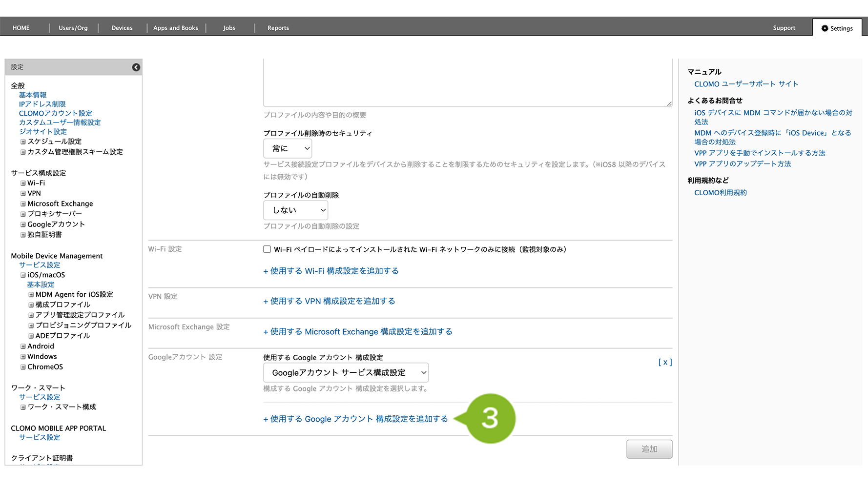The width and height of the screenshot is (868, 488).
Task: Open the Apps and Books menu
Action: coord(176,28)
